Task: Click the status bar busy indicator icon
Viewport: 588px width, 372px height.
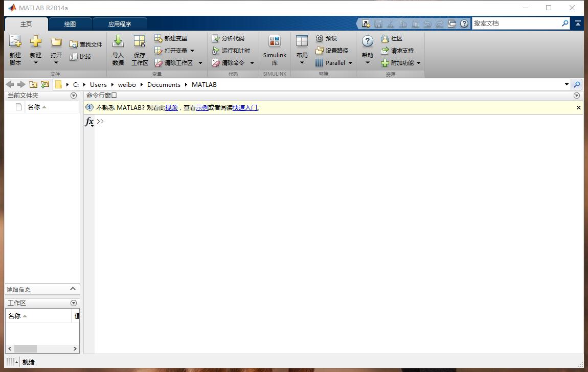Action: 11,362
